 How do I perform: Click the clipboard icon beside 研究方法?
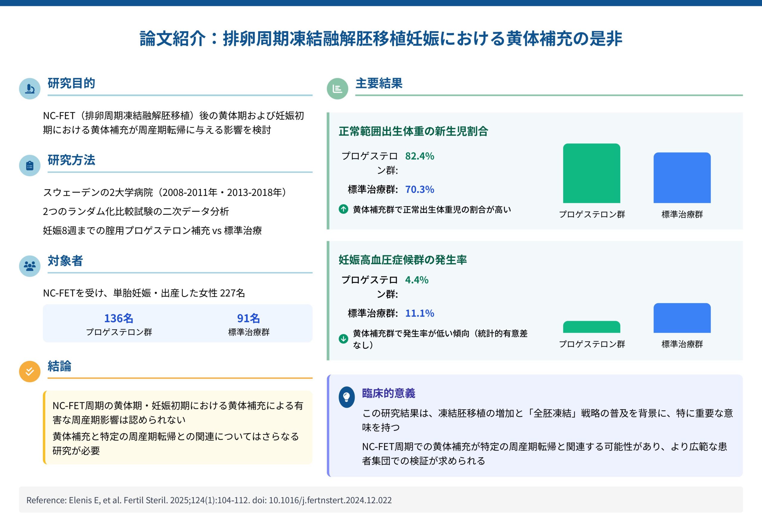29,166
